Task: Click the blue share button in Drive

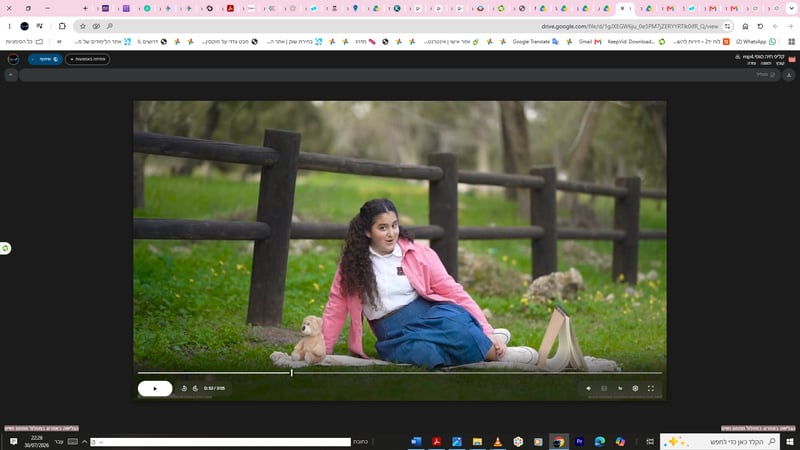Action: (45, 59)
